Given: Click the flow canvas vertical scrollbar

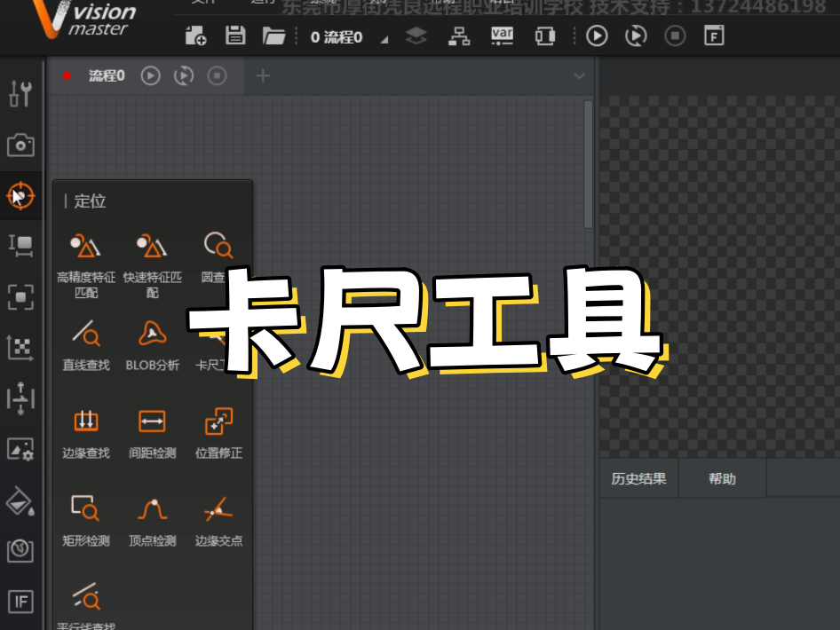Looking at the screenshot, I should point(588,164).
